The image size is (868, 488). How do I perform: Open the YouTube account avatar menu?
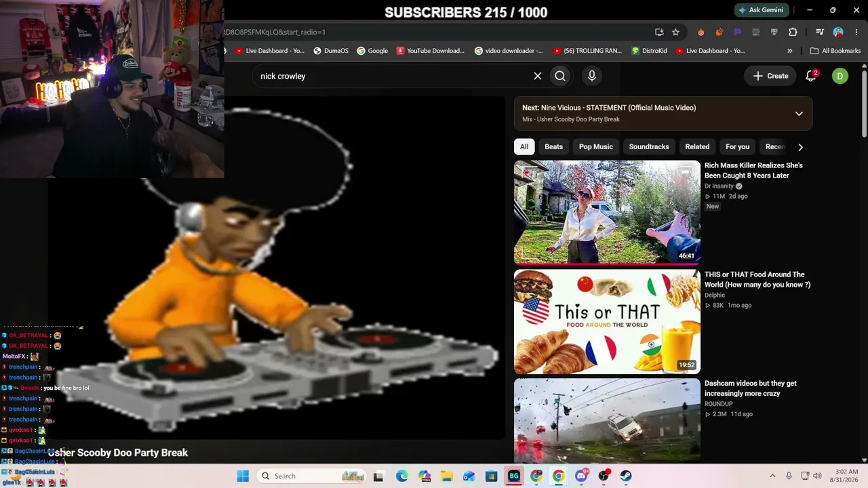(x=840, y=76)
